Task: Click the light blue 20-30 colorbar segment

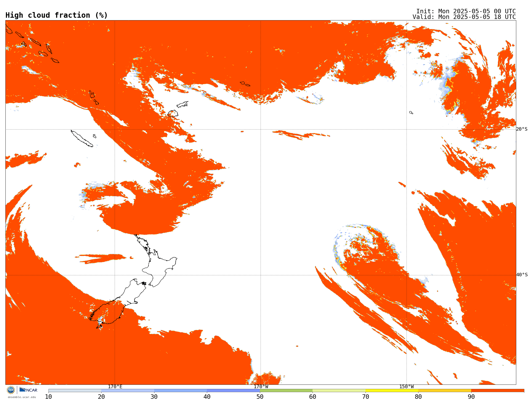Action: click(128, 390)
